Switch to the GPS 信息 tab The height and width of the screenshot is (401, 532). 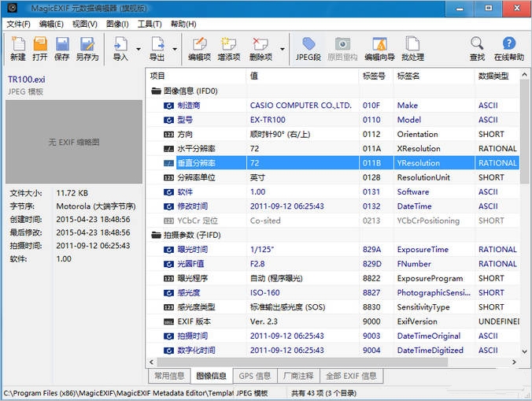[x=254, y=376]
